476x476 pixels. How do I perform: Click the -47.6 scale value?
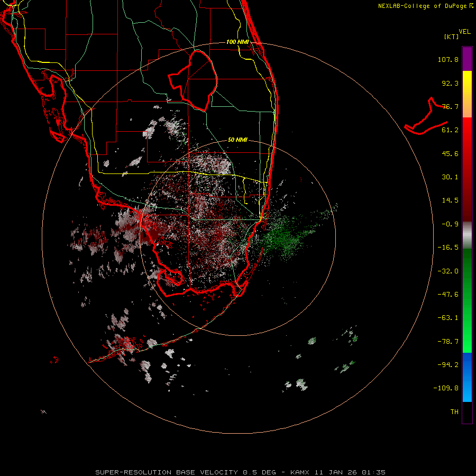[448, 295]
